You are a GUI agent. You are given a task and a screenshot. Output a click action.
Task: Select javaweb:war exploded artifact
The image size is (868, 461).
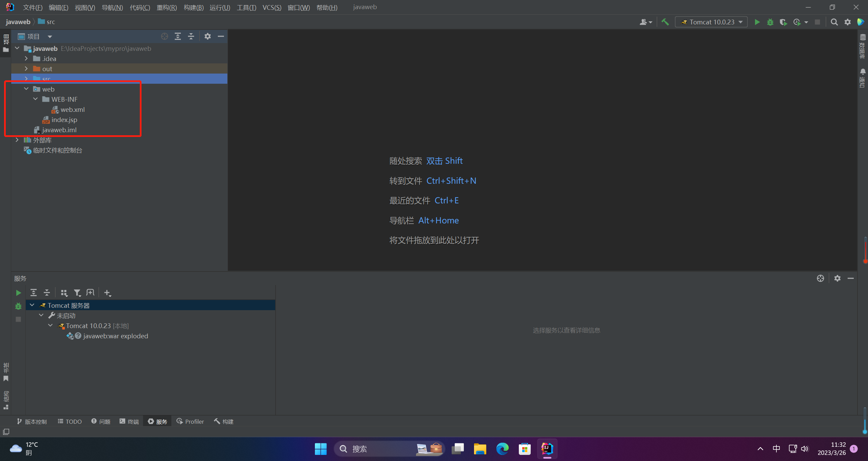(115, 336)
